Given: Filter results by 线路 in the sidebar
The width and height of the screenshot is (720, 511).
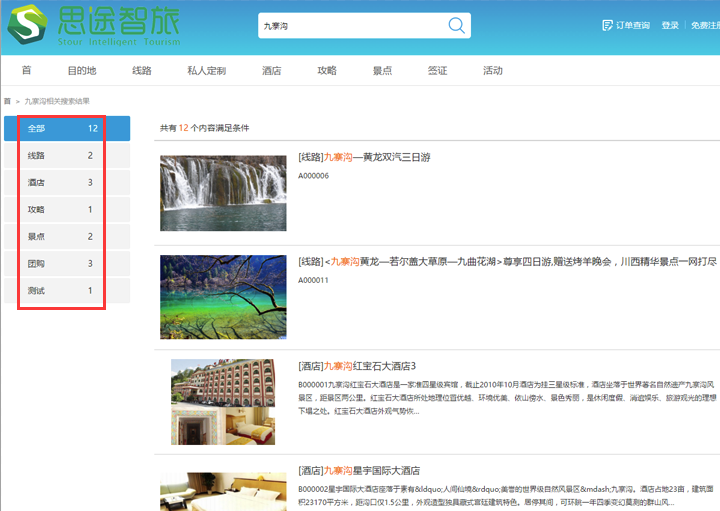Looking at the screenshot, I should coord(67,156).
